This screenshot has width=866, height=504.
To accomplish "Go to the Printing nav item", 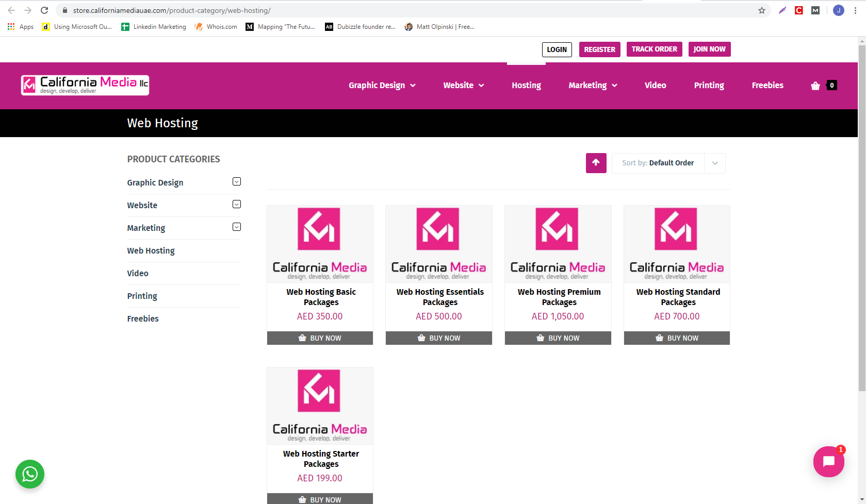I will 709,86.
